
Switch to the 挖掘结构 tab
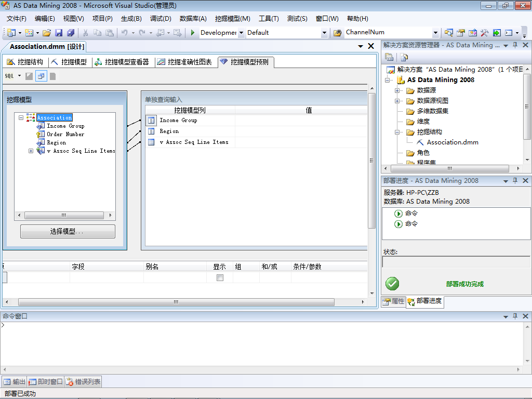tap(25, 62)
